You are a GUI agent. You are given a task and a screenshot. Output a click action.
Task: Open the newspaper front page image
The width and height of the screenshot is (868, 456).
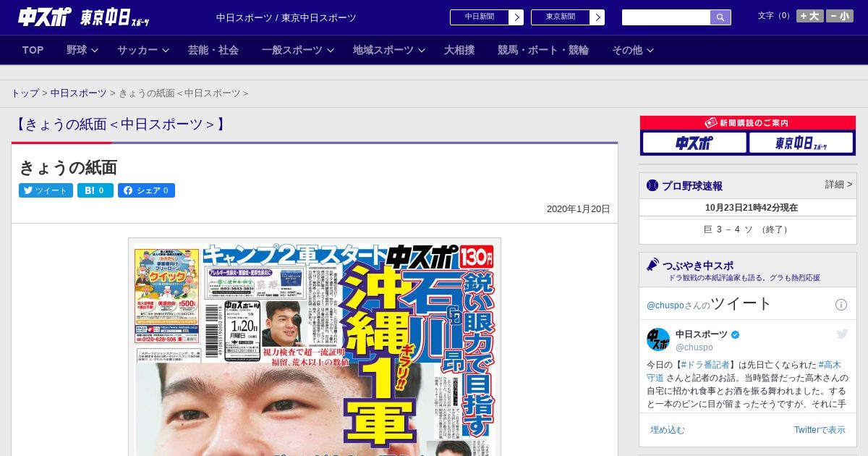pos(315,347)
